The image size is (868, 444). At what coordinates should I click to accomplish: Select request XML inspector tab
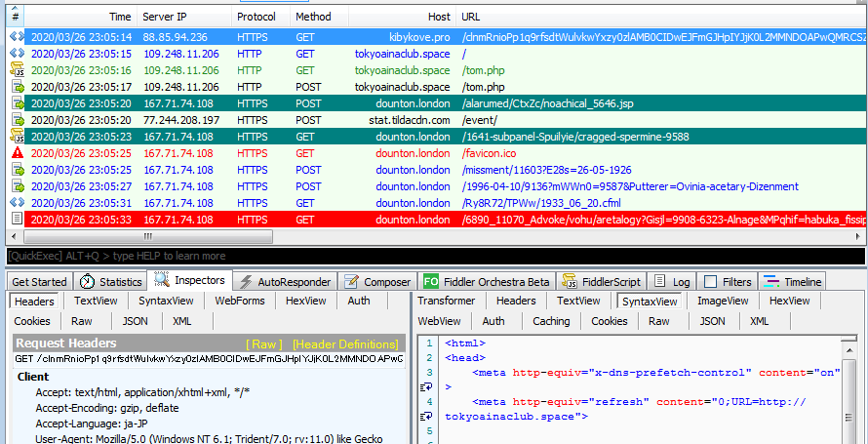coord(182,321)
